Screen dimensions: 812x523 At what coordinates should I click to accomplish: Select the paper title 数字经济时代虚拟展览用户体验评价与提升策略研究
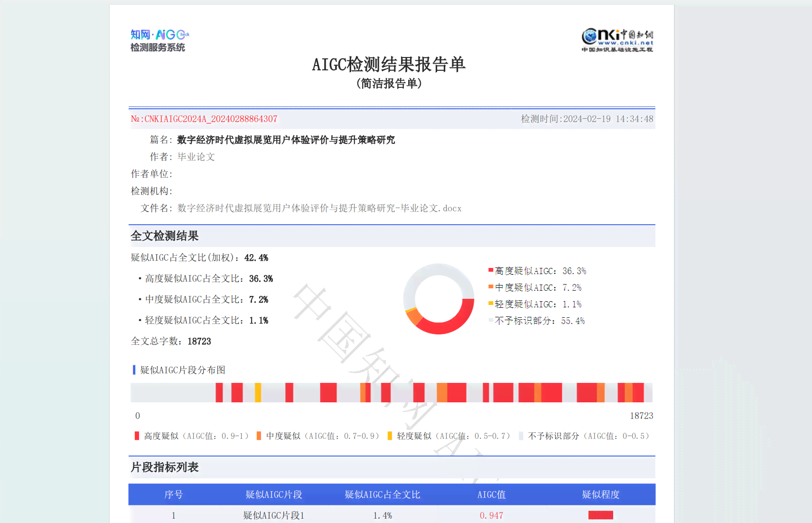coord(286,140)
